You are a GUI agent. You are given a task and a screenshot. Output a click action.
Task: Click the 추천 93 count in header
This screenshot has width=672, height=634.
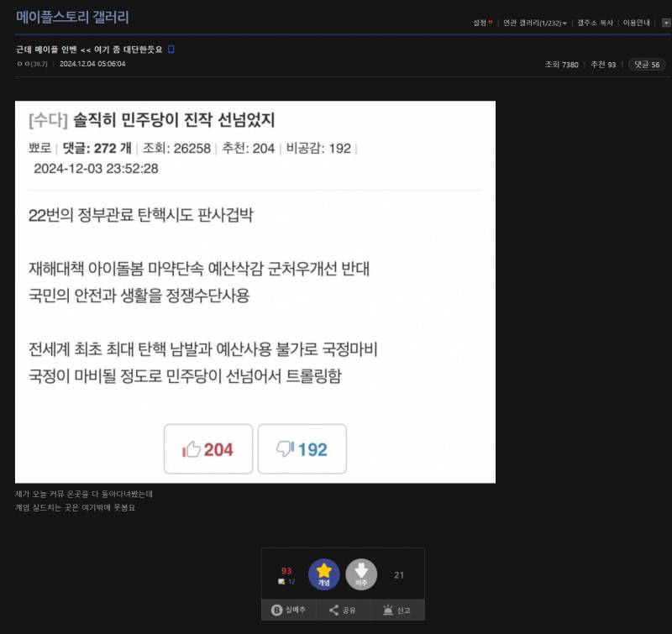[603, 65]
